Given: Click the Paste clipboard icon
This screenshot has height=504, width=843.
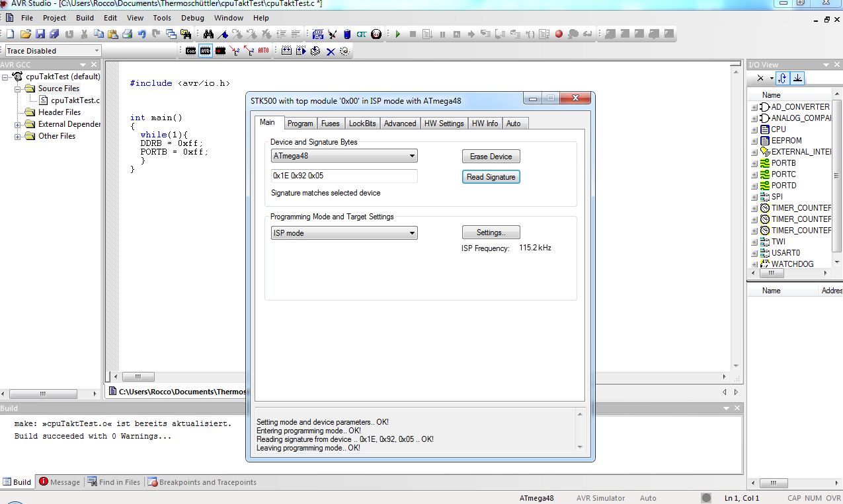Looking at the screenshot, I should 112,34.
